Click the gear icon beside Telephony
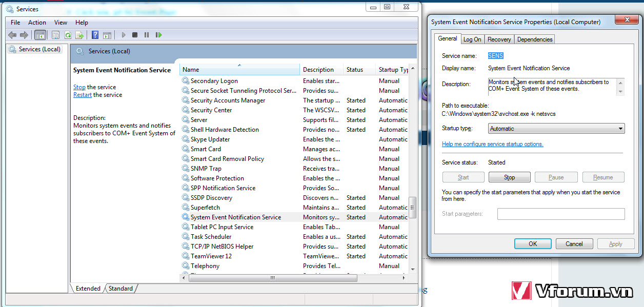Viewport: 644px width, 307px height. (186, 266)
